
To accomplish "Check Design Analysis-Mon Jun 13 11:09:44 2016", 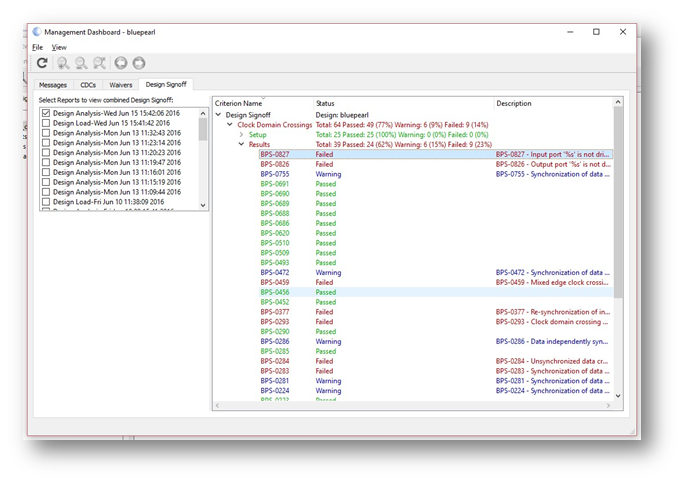I will (x=46, y=192).
